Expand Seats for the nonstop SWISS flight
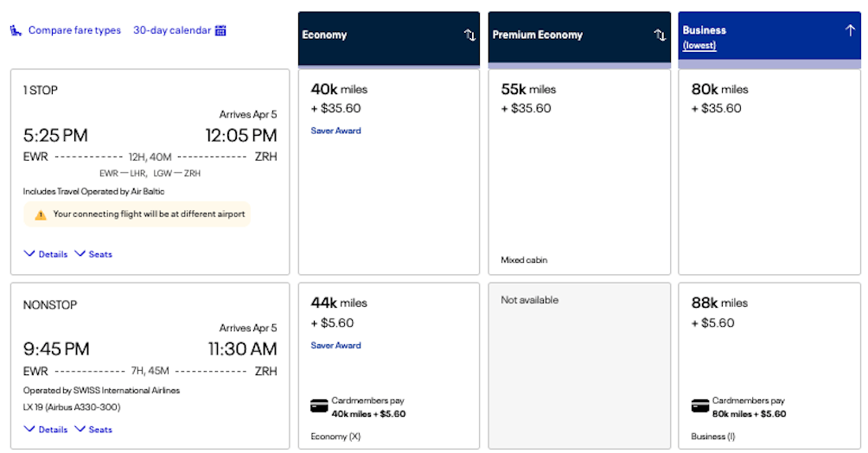This screenshot has width=868, height=453. coord(93,430)
